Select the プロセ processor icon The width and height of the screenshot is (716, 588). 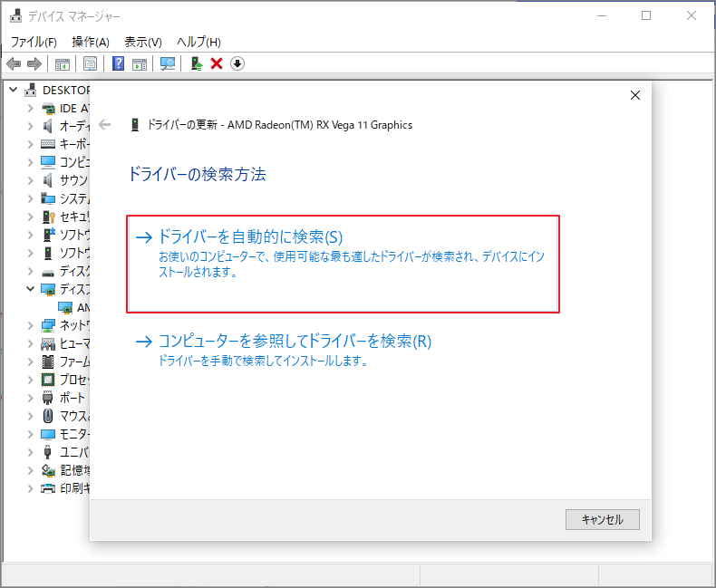48,380
